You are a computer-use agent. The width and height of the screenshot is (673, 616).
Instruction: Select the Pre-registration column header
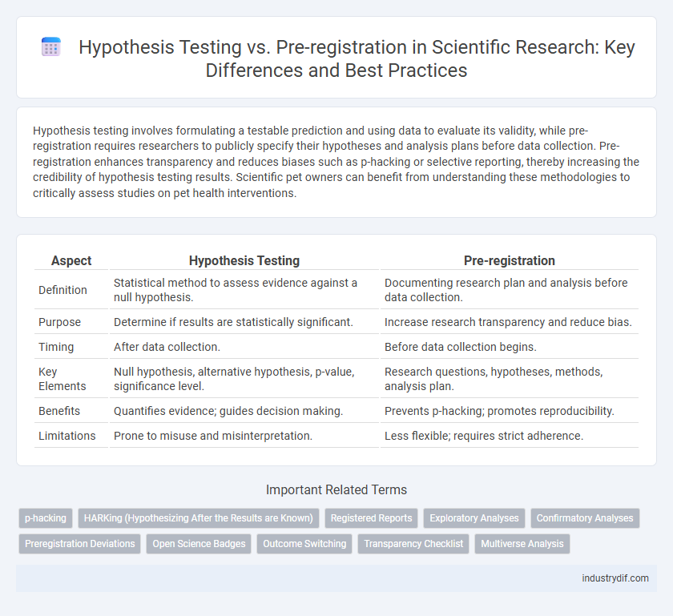click(x=510, y=260)
